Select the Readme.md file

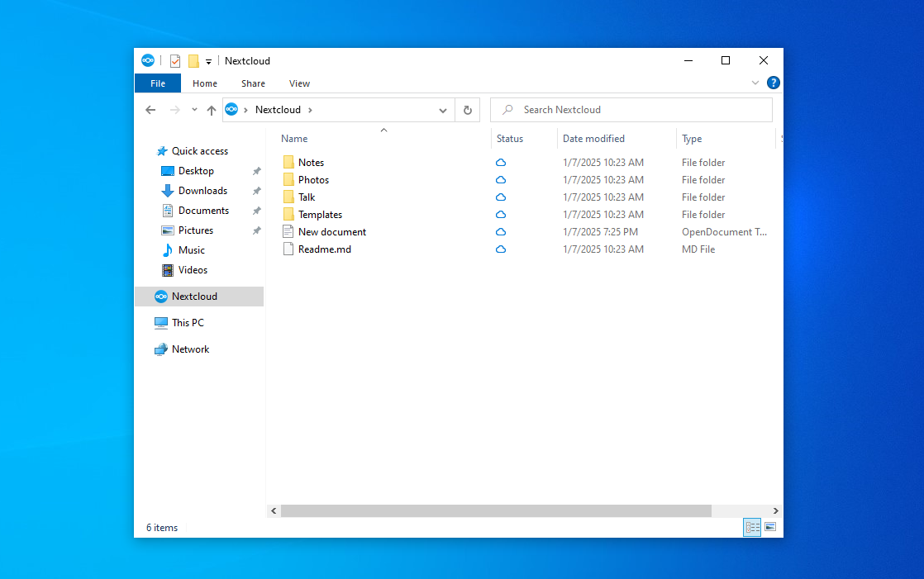point(325,249)
